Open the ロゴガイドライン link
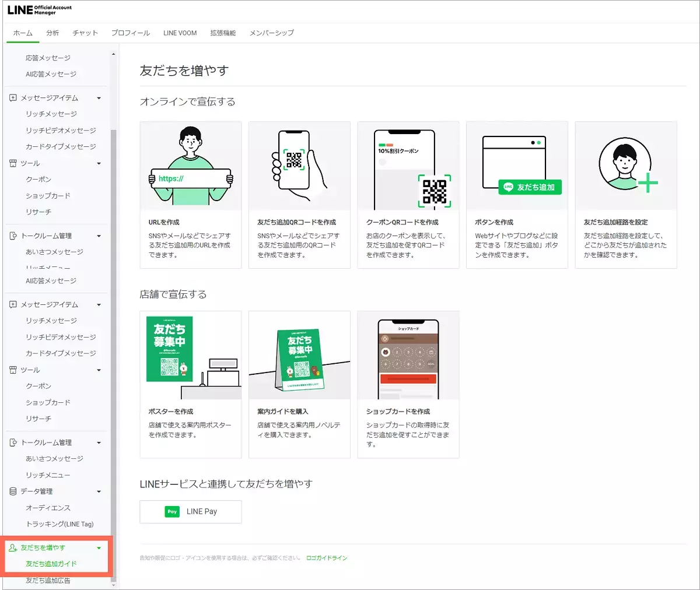Screen dimensions: 700x590 click(x=327, y=558)
